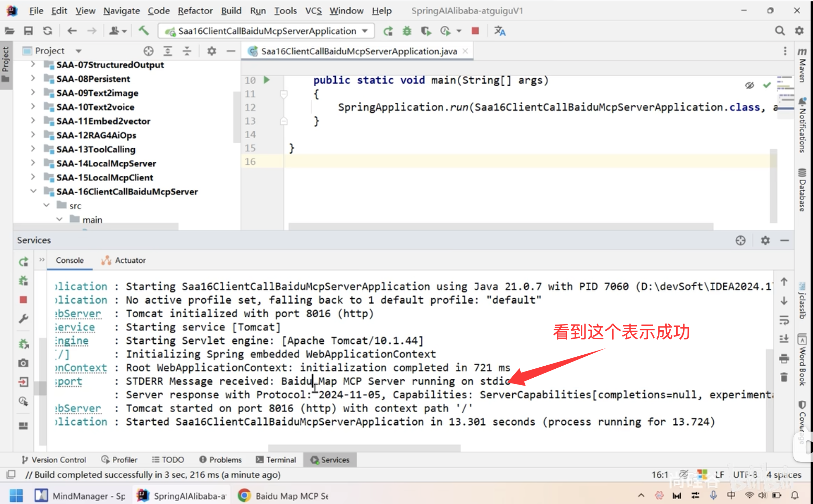The image size is (813, 504).
Task: Switch to the Actuator tab
Action: tap(124, 260)
